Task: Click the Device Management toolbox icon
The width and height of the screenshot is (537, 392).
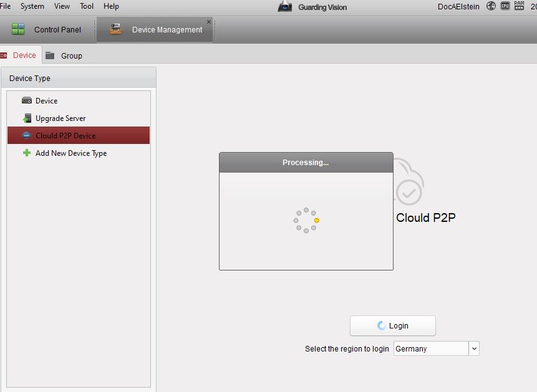Action: tap(116, 29)
